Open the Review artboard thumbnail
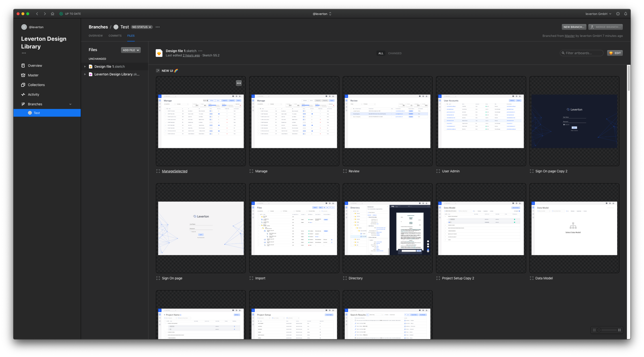 point(387,121)
